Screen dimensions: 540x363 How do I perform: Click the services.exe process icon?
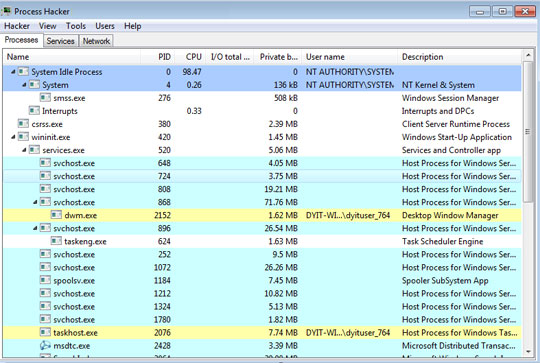(x=34, y=150)
